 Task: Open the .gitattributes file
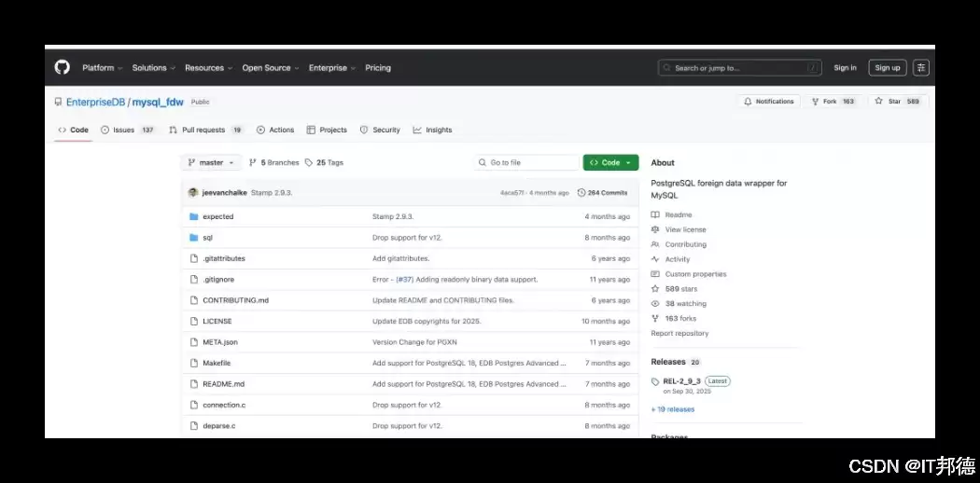[224, 258]
